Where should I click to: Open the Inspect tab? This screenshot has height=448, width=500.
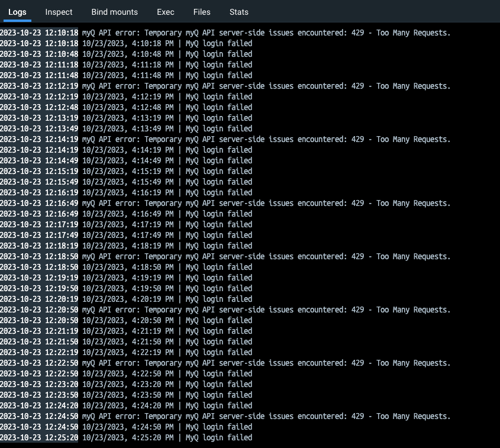[x=59, y=12]
